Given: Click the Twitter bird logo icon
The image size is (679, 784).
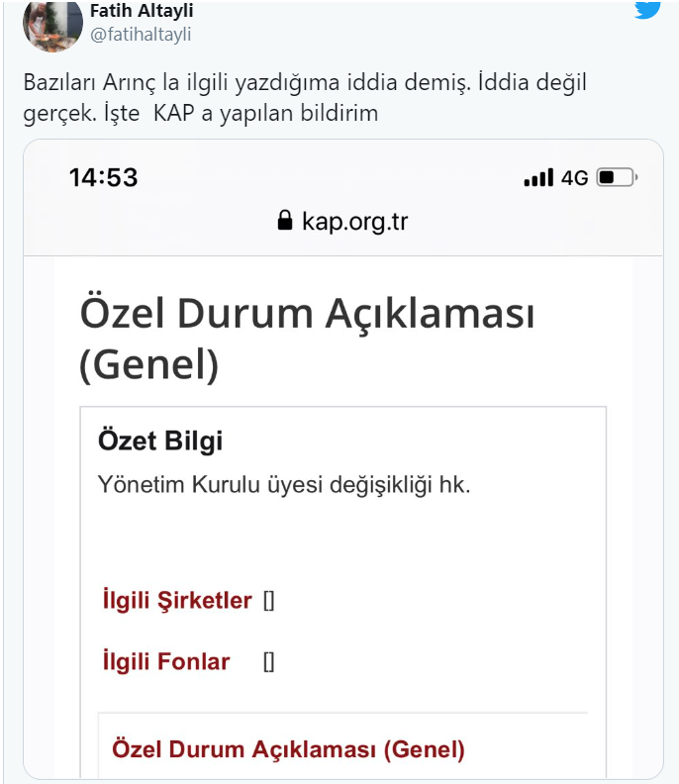Looking at the screenshot, I should coord(646,9).
